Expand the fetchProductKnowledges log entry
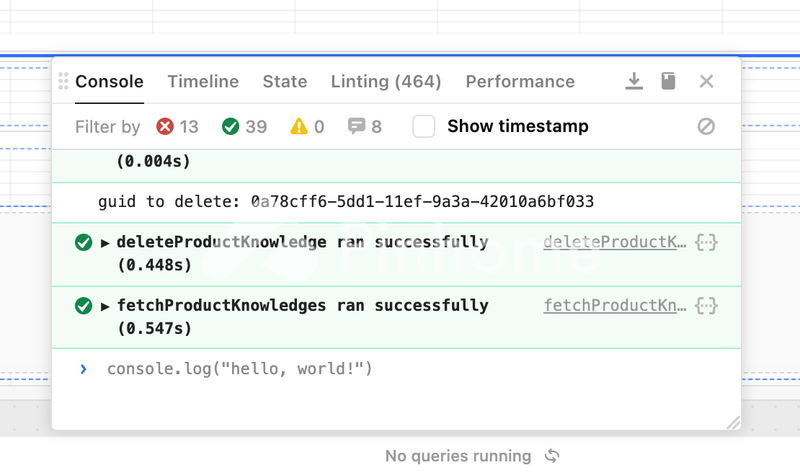Screen dimensions: 800x476 [106, 305]
